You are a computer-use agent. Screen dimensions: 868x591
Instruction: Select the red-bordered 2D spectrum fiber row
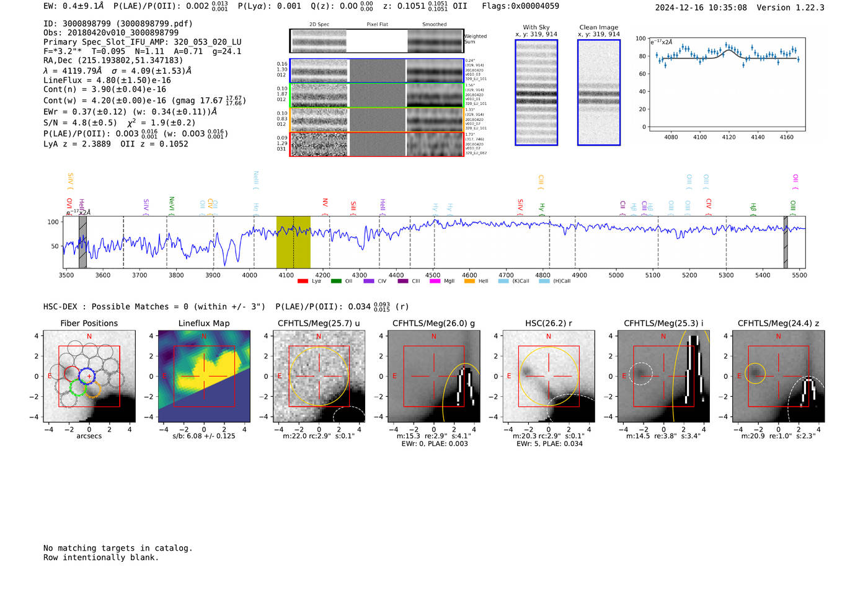point(377,144)
